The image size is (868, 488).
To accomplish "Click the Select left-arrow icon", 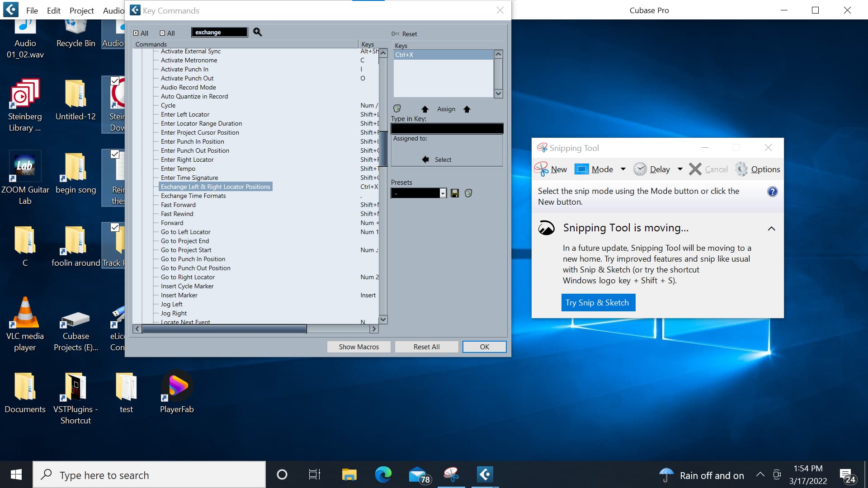I will click(425, 160).
